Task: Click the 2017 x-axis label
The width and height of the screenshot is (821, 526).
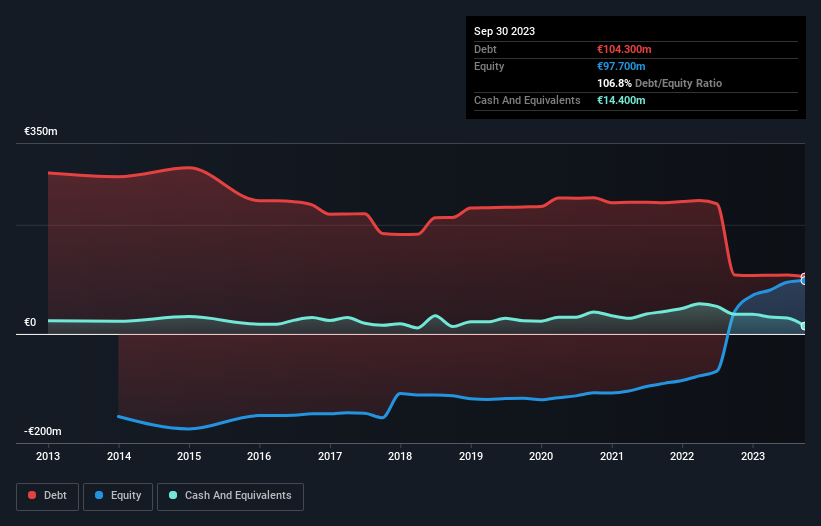Action: click(330, 456)
